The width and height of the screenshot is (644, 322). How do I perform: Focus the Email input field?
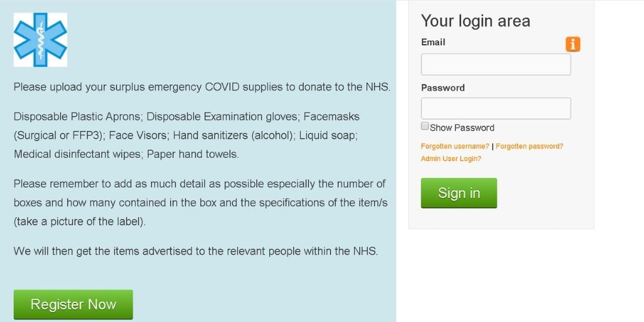click(x=496, y=65)
